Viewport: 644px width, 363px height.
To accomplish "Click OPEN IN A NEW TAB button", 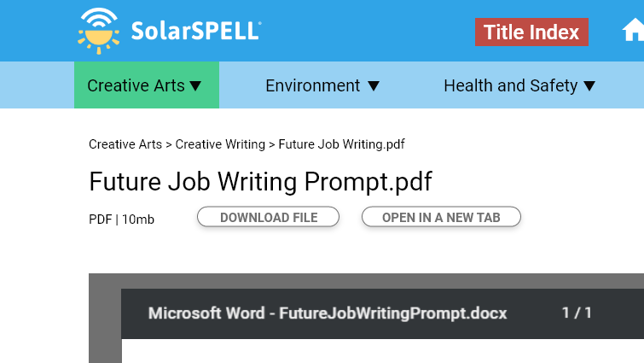I will (441, 217).
